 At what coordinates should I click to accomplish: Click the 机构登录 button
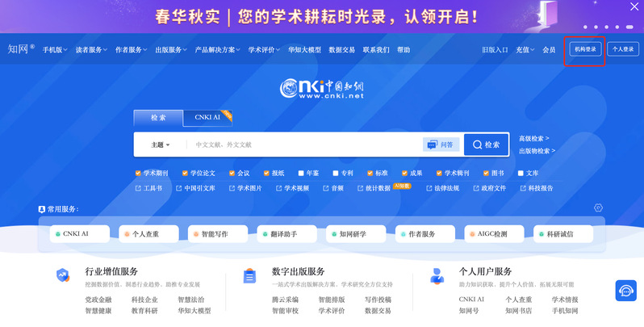(585, 49)
